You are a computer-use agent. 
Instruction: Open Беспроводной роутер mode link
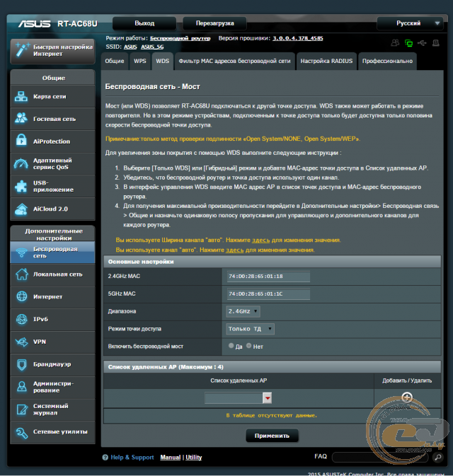click(x=180, y=38)
